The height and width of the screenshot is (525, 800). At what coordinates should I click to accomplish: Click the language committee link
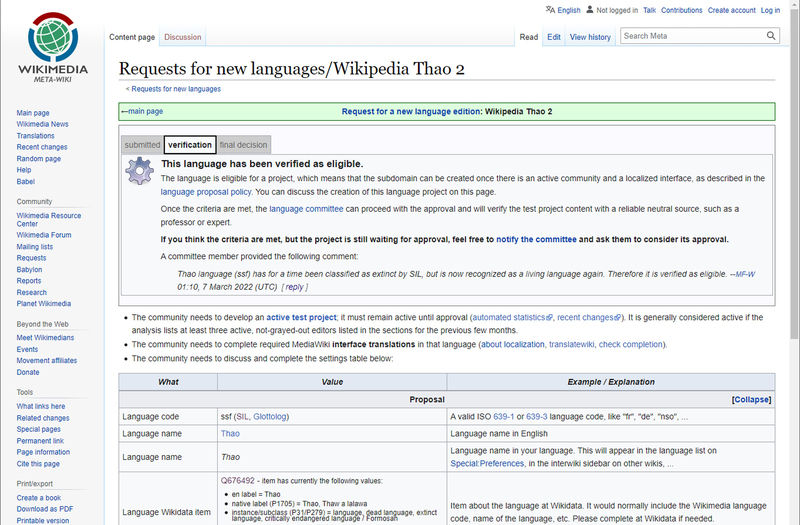306,209
